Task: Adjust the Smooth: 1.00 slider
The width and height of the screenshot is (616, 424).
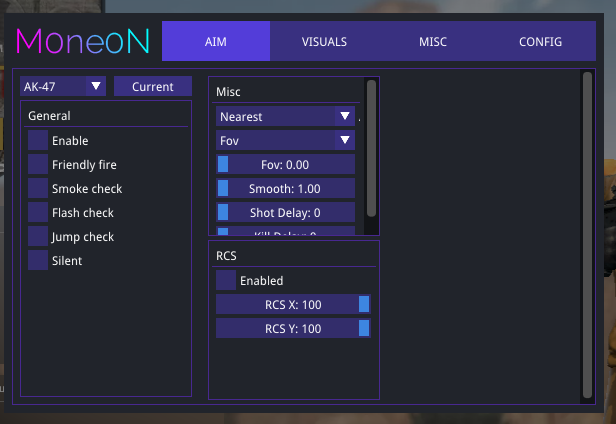Action: click(285, 188)
